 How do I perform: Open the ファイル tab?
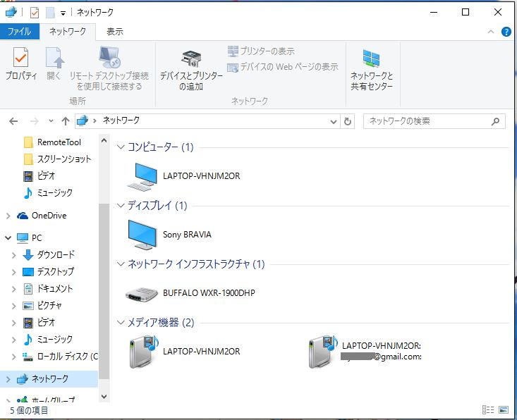coord(20,32)
